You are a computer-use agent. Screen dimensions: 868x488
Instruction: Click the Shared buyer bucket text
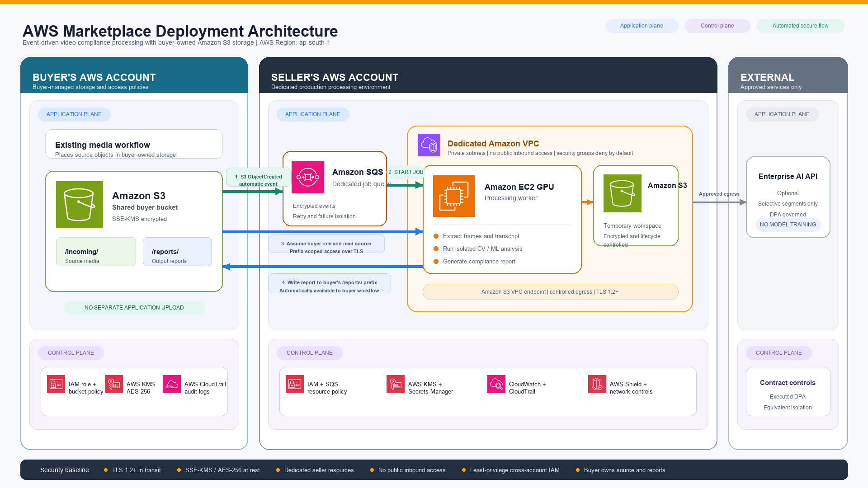click(x=145, y=207)
